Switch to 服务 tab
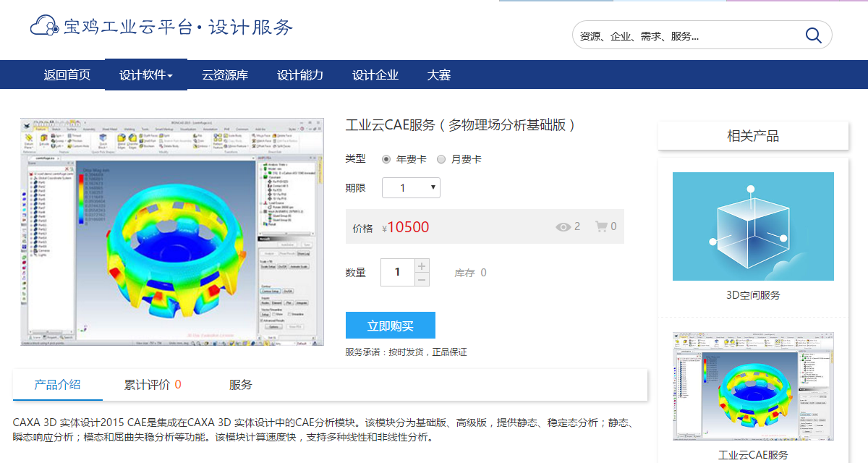Screen dimensions: 868x463 [x=241, y=385]
